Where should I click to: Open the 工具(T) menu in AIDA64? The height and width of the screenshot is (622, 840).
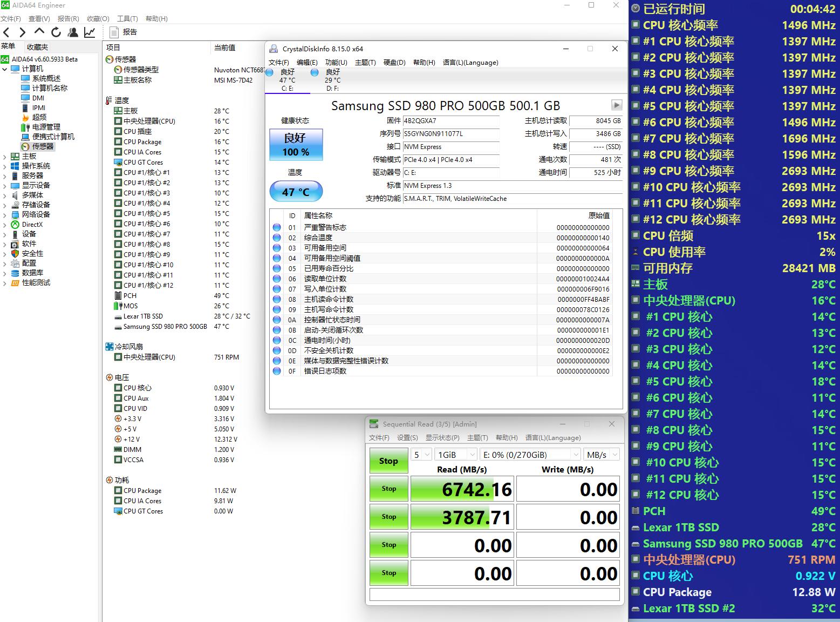click(x=127, y=18)
